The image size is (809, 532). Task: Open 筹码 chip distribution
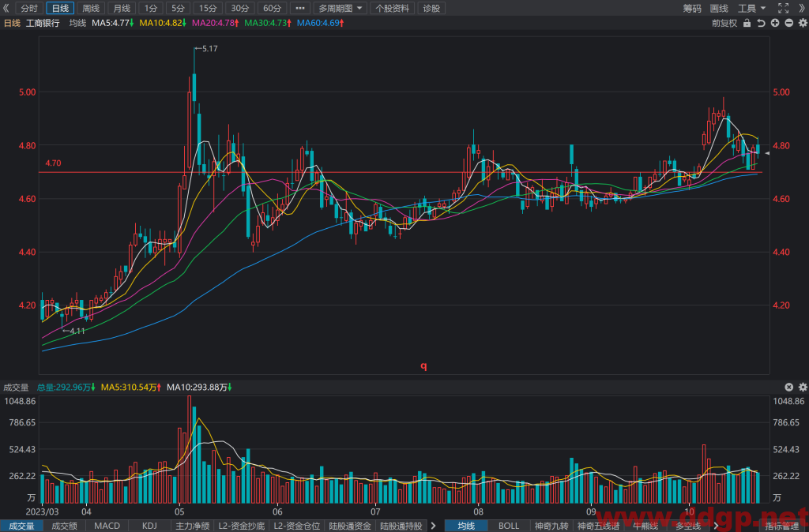coord(692,8)
